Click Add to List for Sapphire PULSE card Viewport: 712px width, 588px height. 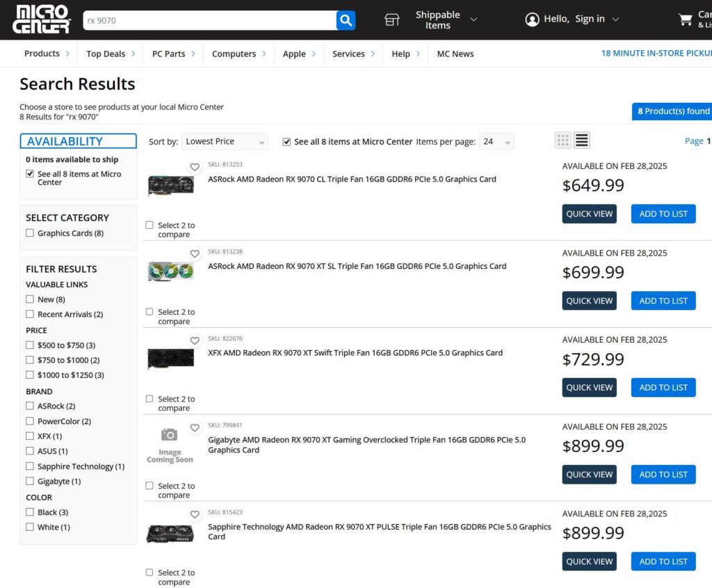point(663,561)
